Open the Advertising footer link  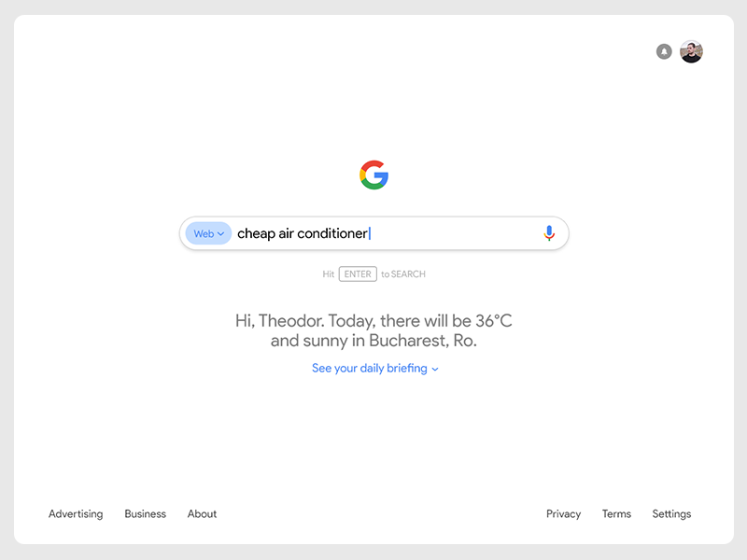(76, 514)
